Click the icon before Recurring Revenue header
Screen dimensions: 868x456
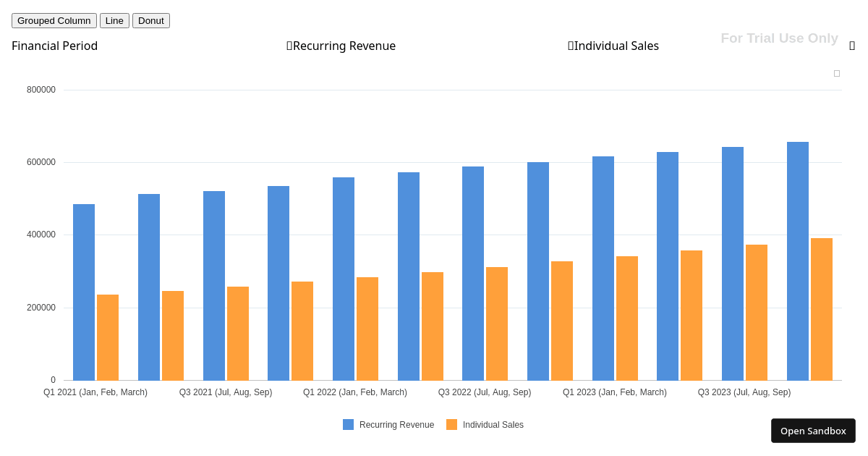point(289,46)
